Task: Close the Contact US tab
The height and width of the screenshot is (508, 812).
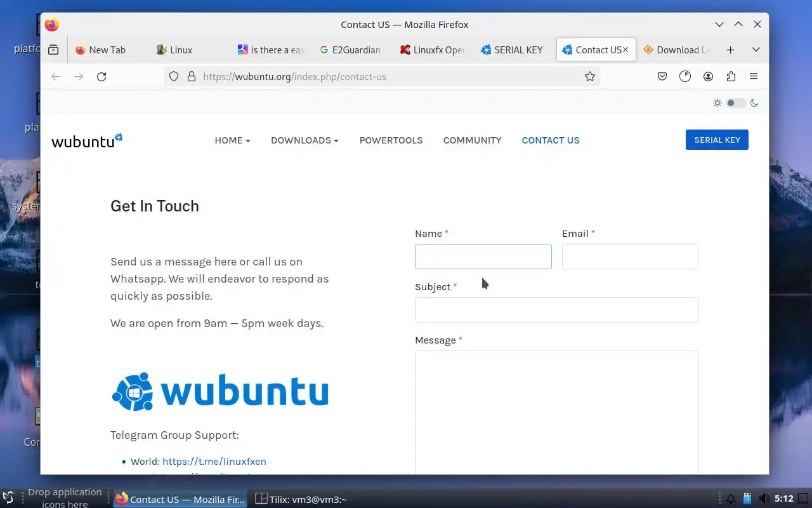Action: (625, 50)
